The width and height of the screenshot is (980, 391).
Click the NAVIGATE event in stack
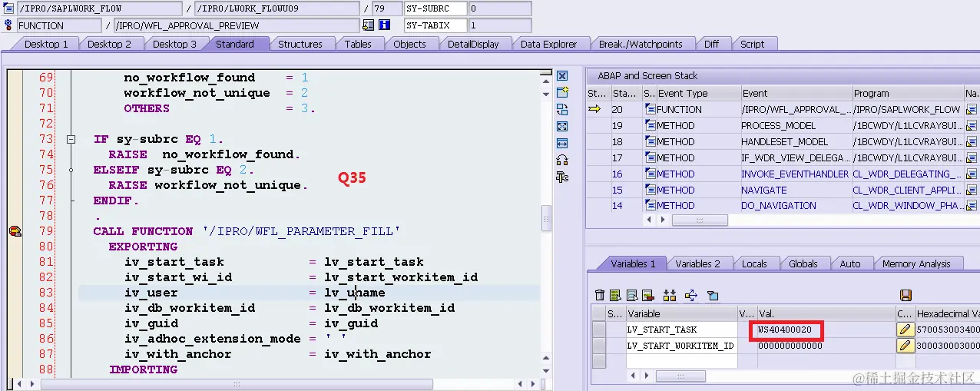click(x=763, y=190)
